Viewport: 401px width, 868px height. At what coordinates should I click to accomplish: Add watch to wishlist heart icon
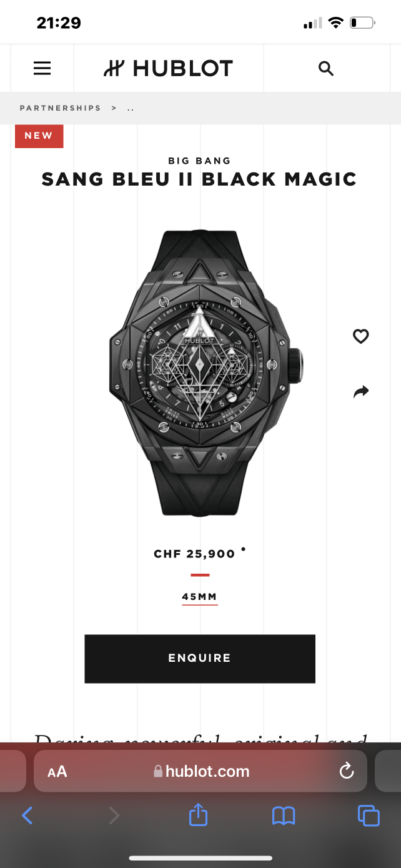[361, 336]
